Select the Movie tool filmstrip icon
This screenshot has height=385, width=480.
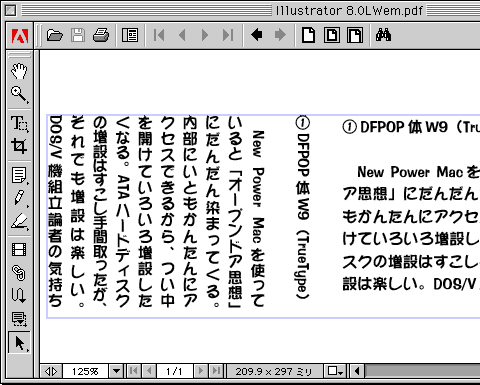pyautogui.click(x=19, y=249)
